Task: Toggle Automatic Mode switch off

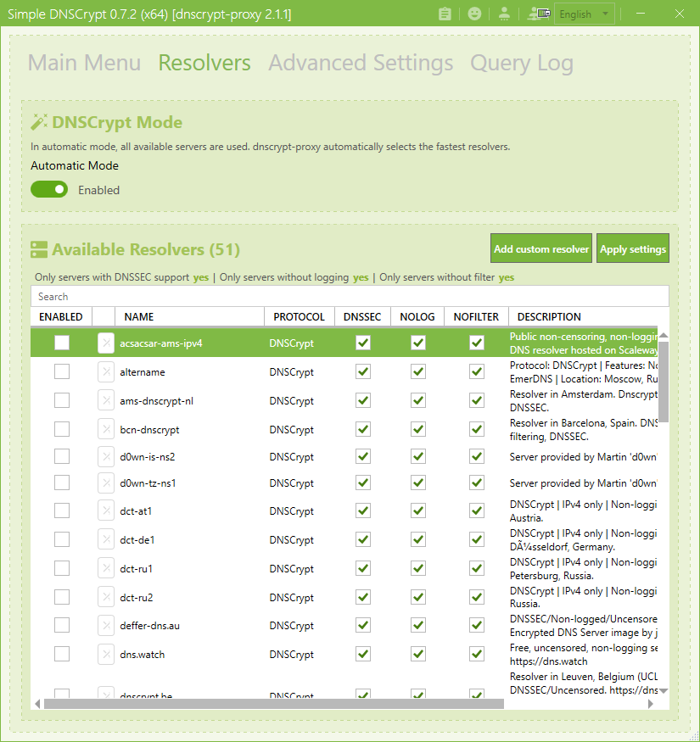Action: [49, 189]
